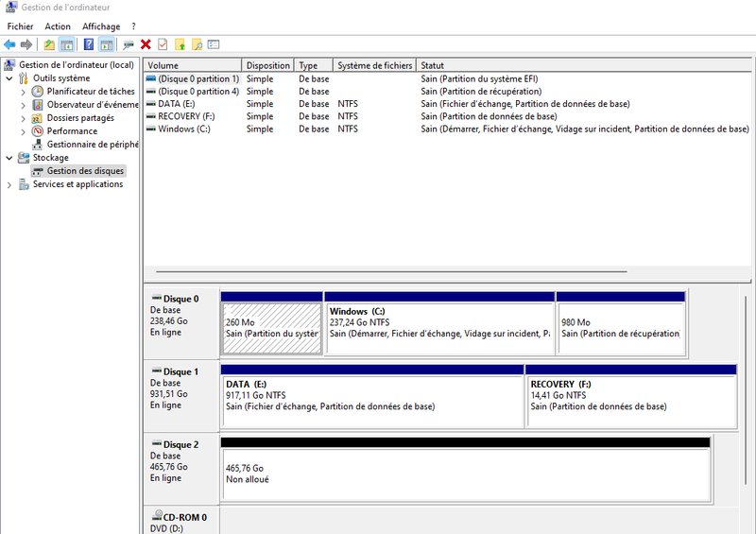Image resolution: width=756 pixels, height=534 pixels.
Task: Select Planificateur de tâches clock icon
Action: [x=37, y=91]
